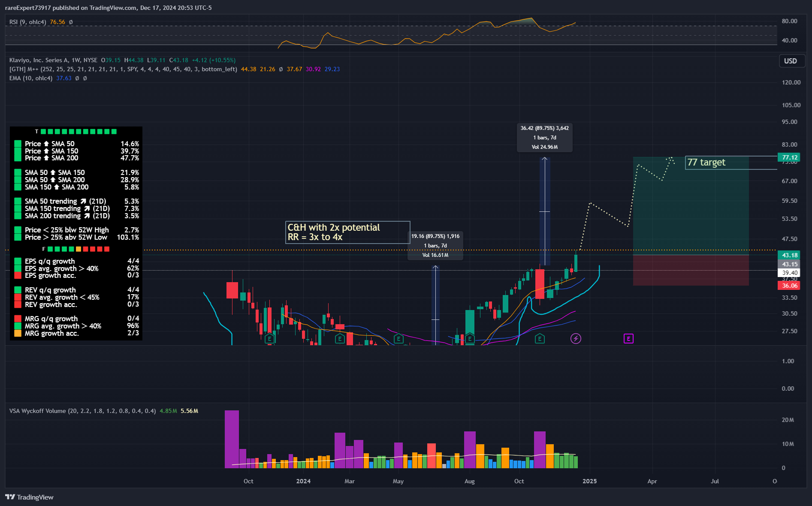The image size is (812, 506).
Task: Click the 'EPS q/q growth' table row
Action: coord(77,261)
